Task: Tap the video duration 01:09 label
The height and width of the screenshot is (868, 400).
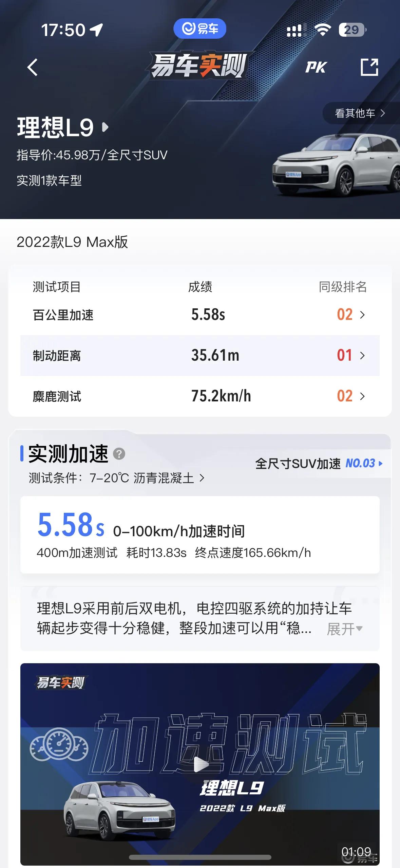Action: [356, 852]
